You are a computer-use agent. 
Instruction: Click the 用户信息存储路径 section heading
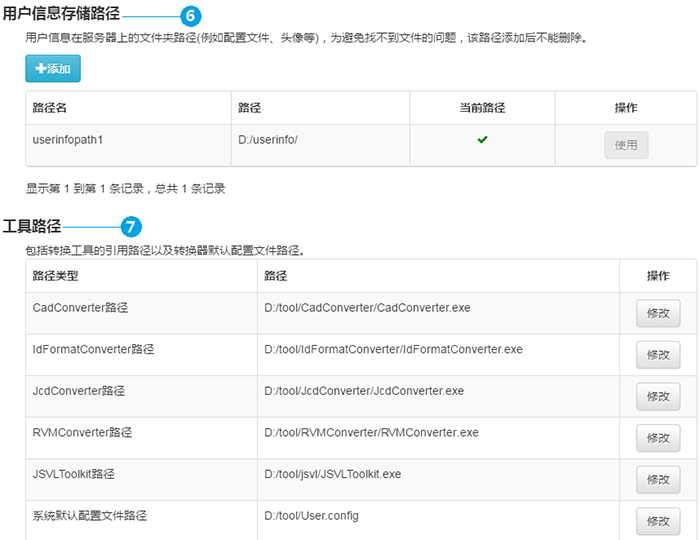61,13
